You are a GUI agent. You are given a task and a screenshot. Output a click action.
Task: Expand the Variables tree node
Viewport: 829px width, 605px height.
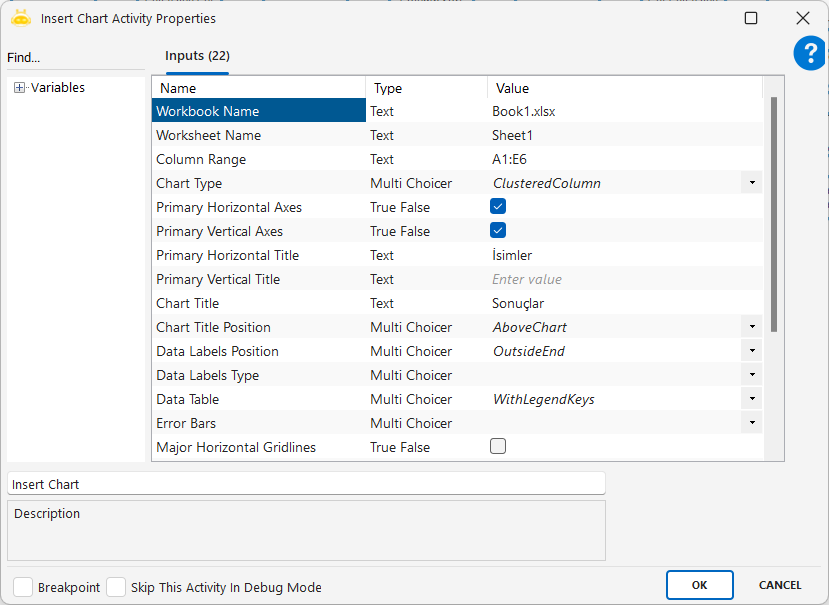tap(19, 88)
